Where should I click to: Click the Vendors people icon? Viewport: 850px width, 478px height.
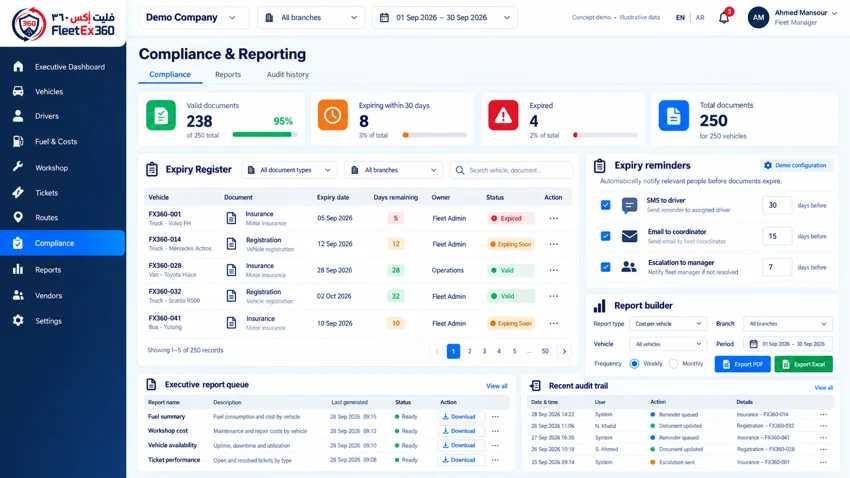coord(18,295)
